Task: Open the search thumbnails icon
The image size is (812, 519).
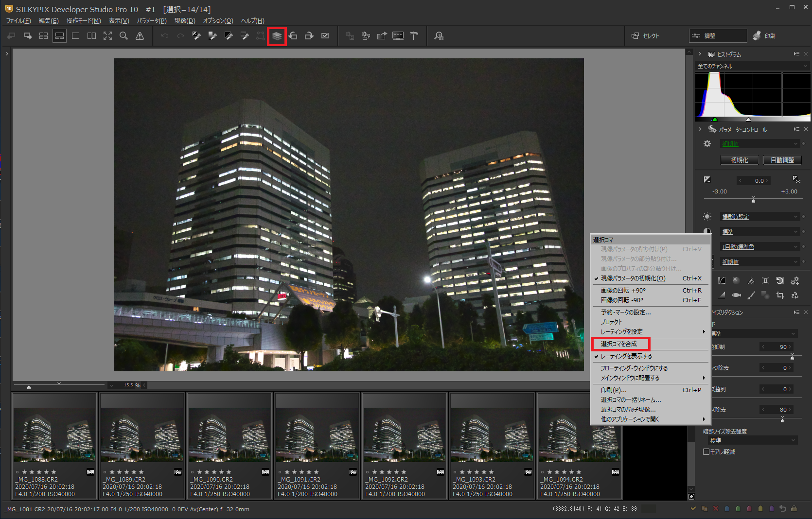Action: (x=439, y=36)
